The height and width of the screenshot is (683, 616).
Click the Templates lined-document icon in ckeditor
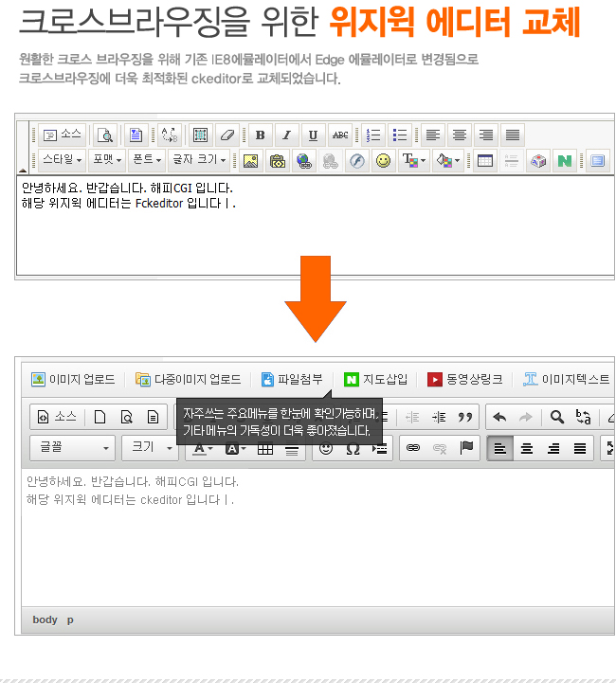tap(153, 417)
